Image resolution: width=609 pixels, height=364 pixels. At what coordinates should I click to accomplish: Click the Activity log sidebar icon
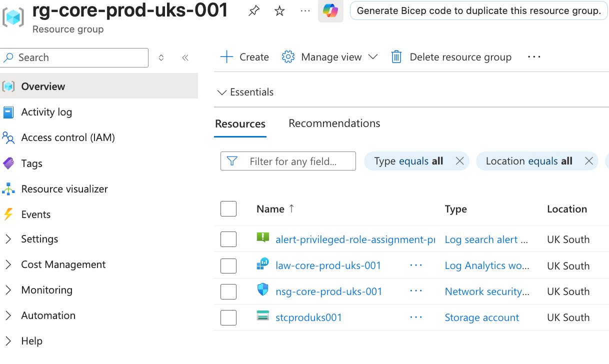click(x=8, y=112)
